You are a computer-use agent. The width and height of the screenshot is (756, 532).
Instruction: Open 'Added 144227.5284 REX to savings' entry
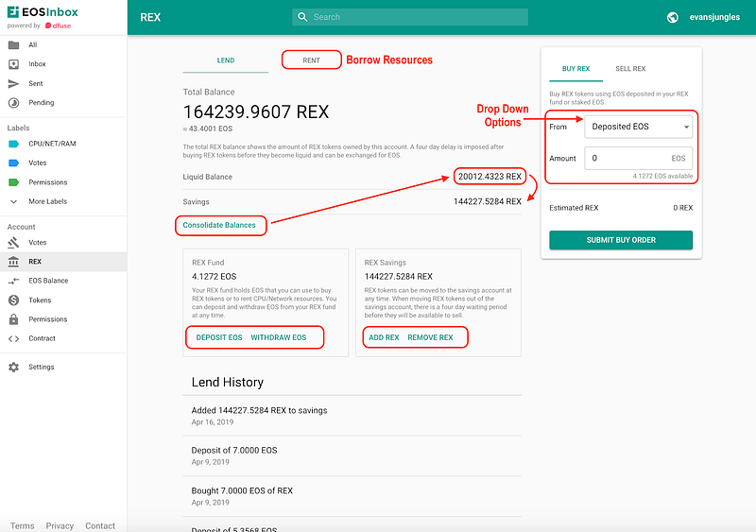[352, 416]
